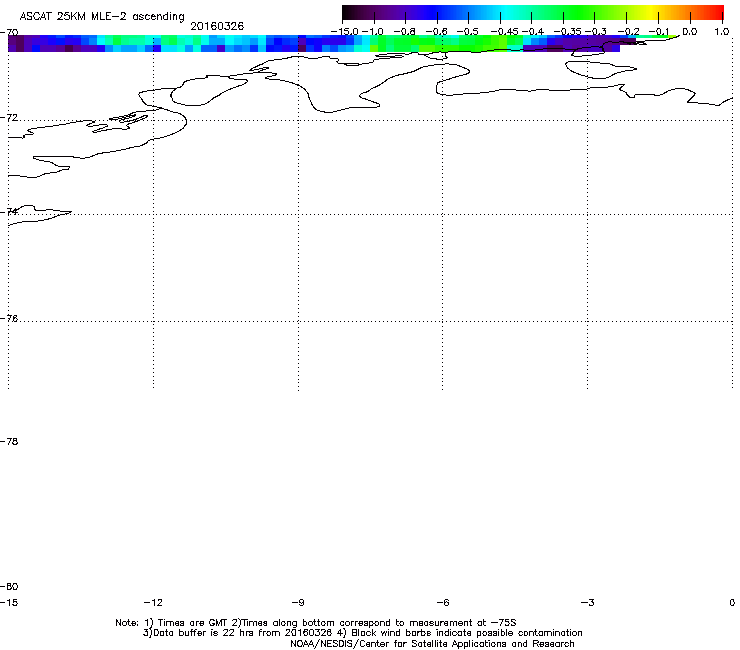Select the '-0.5' color scale label

coord(468,32)
